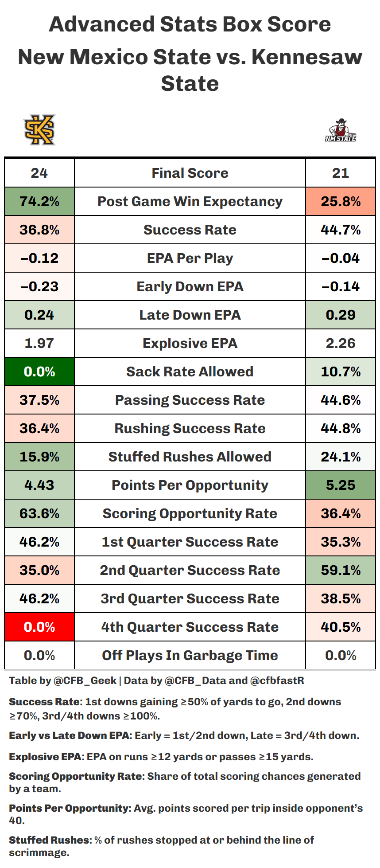Click the 5.25 points per opportunity cell
This screenshot has width=380, height=868.
[x=340, y=485]
